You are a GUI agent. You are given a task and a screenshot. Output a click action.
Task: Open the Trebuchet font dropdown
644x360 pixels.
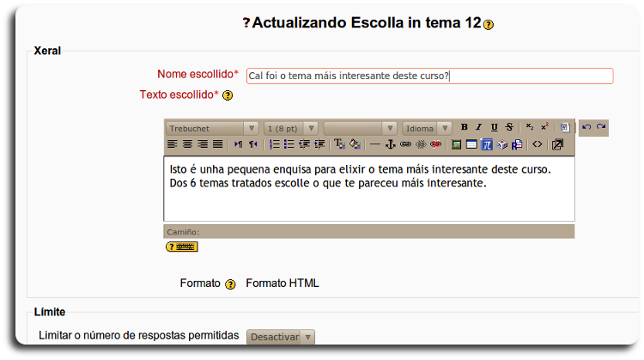pyautogui.click(x=212, y=129)
